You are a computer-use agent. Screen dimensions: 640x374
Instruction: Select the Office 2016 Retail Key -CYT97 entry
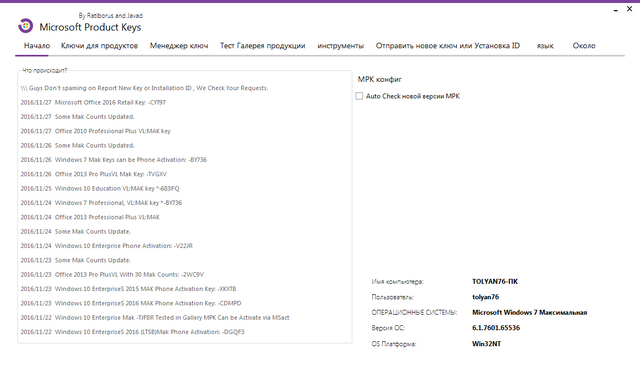coord(93,102)
